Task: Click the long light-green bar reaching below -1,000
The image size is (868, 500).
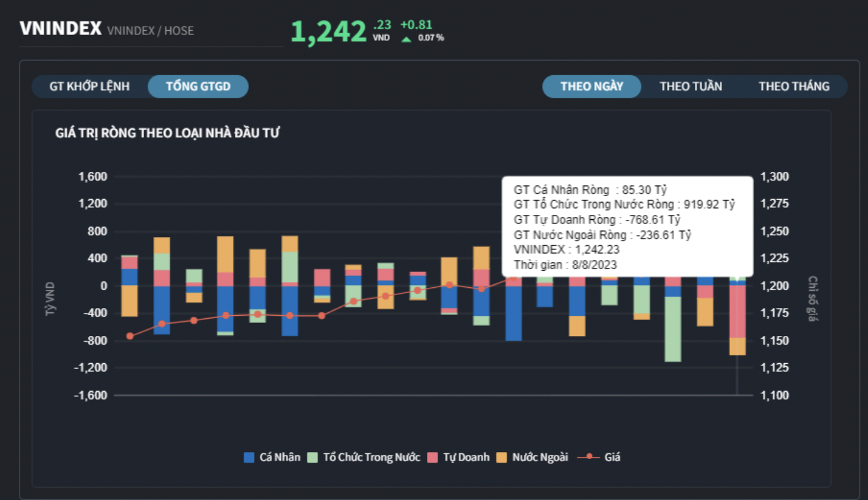Action: 673,329
